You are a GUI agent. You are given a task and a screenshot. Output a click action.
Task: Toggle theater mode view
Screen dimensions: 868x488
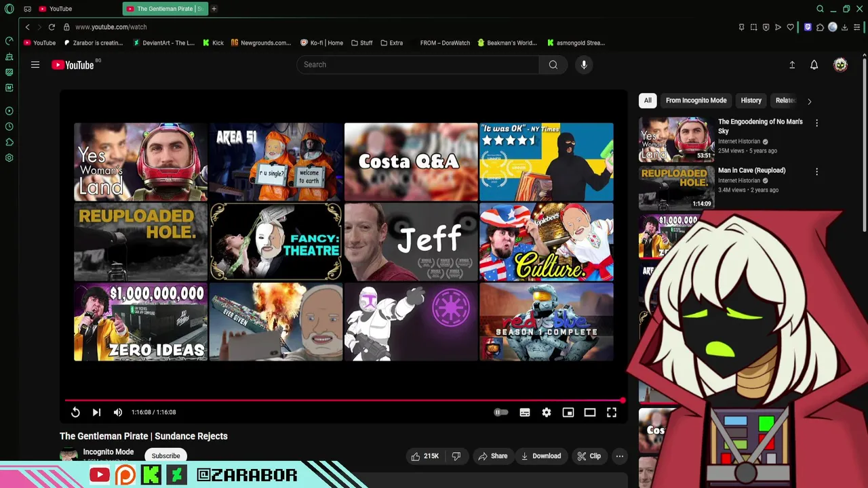590,412
